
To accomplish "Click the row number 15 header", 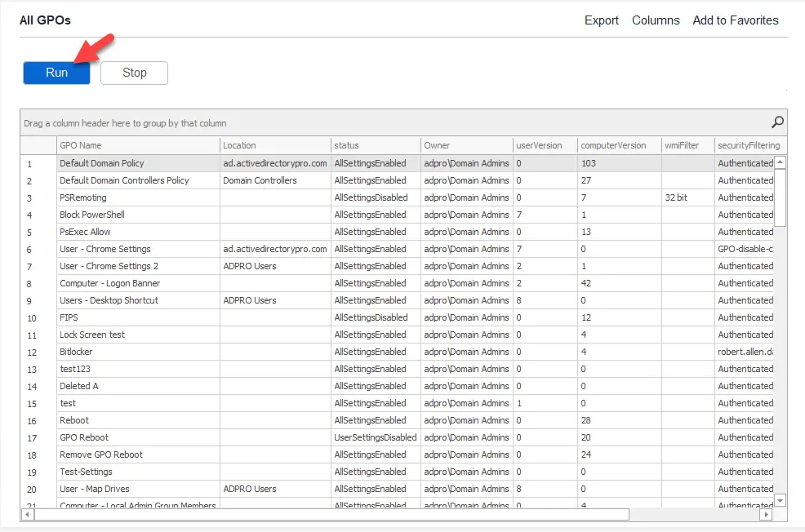I will click(x=38, y=403).
